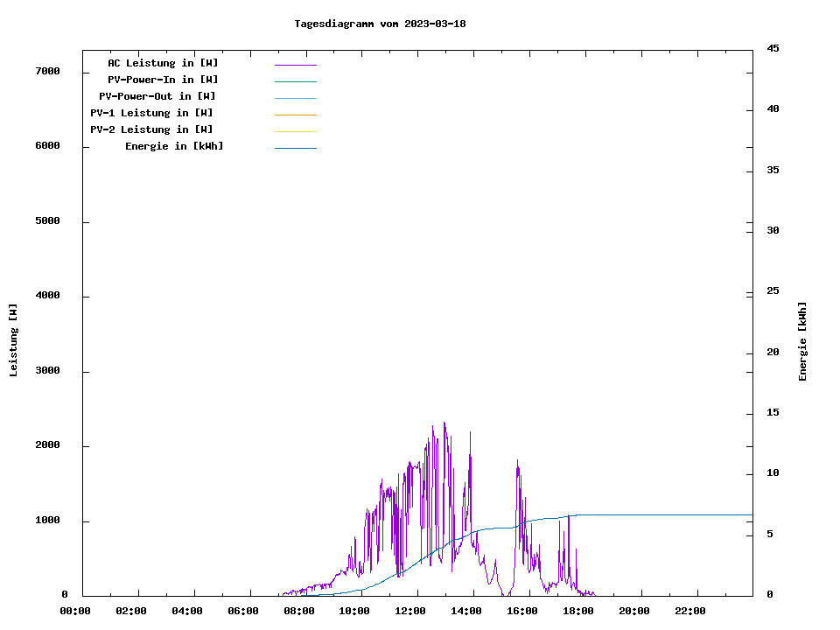Viewport: 840px width, 630px height.
Task: Click the vertical Energie [kWh] axis title
Action: pyautogui.click(x=802, y=341)
